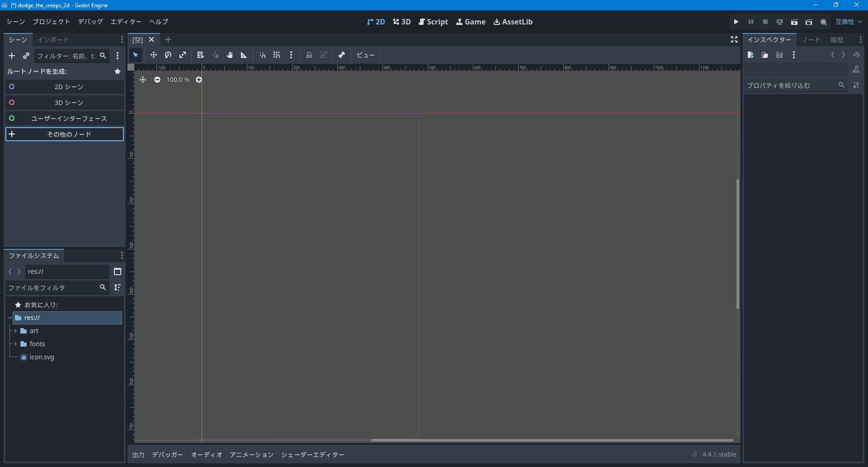This screenshot has height=467, width=868.
Task: Collapse the res:// root folder
Action: [9, 318]
